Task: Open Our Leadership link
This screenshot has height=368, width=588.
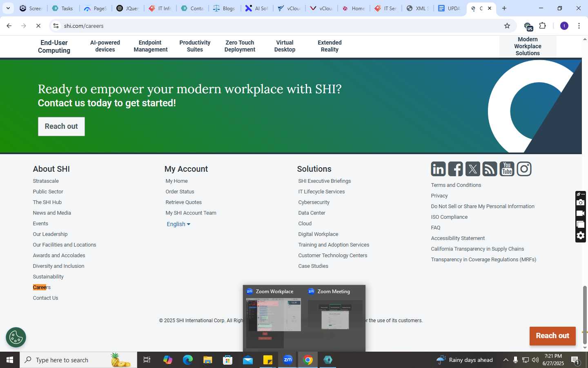Action: click(50, 234)
